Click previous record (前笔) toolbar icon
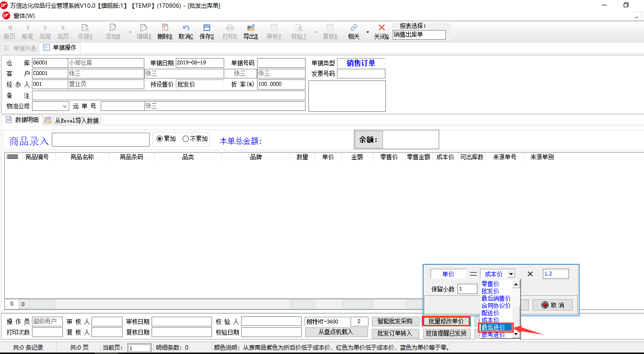644x354 pixels. [27, 32]
